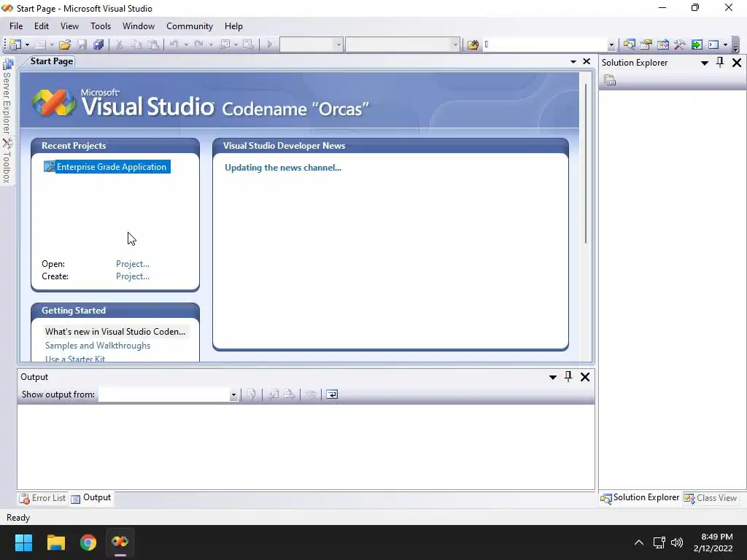Open the volume control in system tray
The width and height of the screenshot is (747, 560).
(676, 542)
